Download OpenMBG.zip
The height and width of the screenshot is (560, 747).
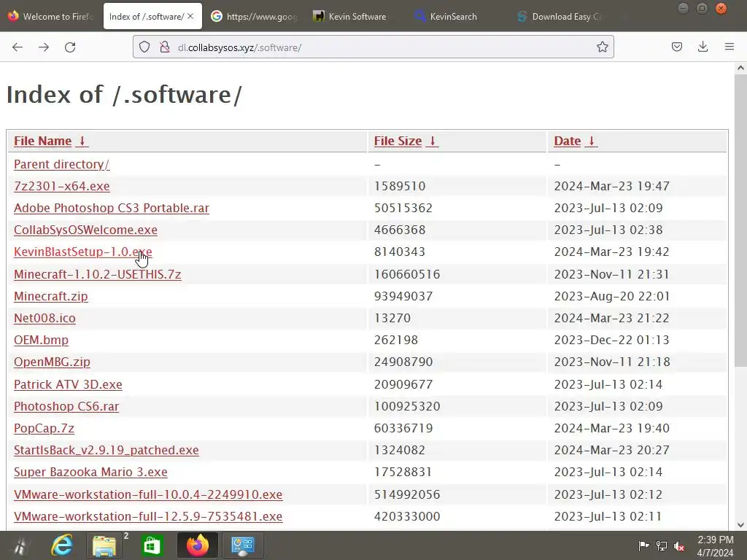click(52, 362)
